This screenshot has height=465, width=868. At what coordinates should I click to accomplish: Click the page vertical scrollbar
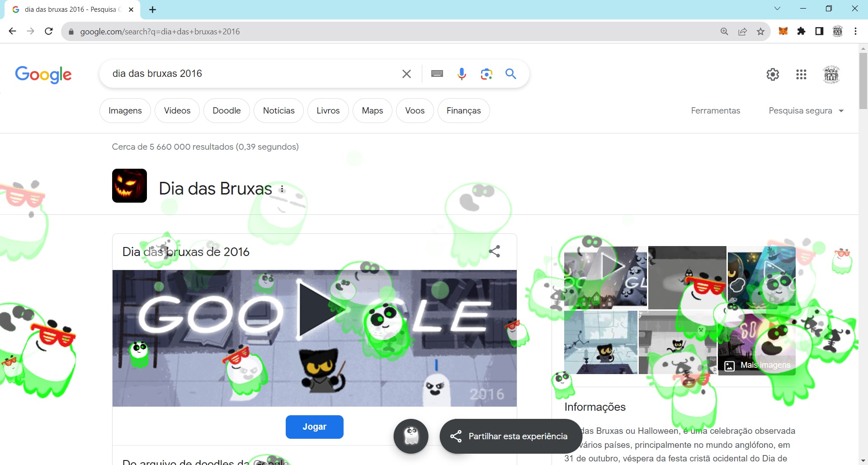(x=863, y=81)
